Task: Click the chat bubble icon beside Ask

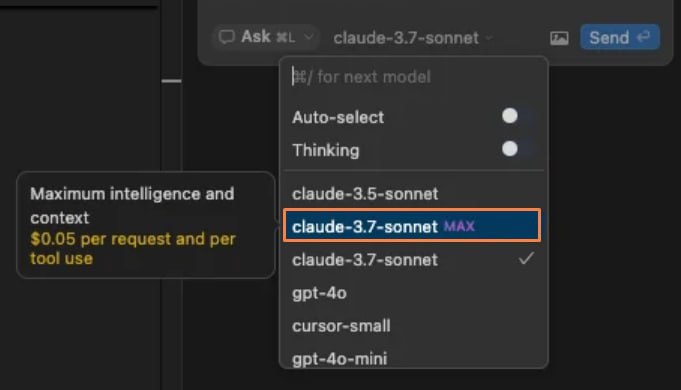Action: pyautogui.click(x=226, y=37)
